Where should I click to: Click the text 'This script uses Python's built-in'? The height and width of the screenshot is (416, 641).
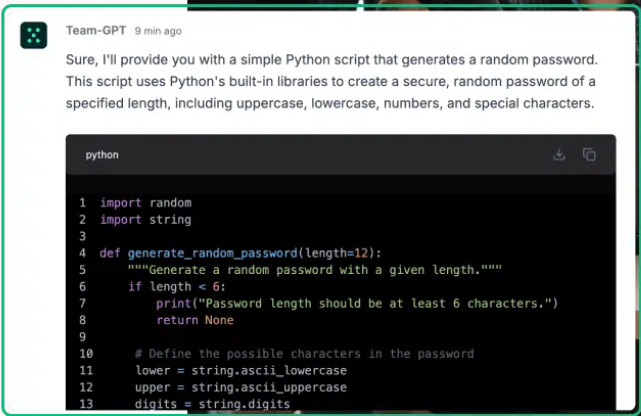tap(331, 82)
